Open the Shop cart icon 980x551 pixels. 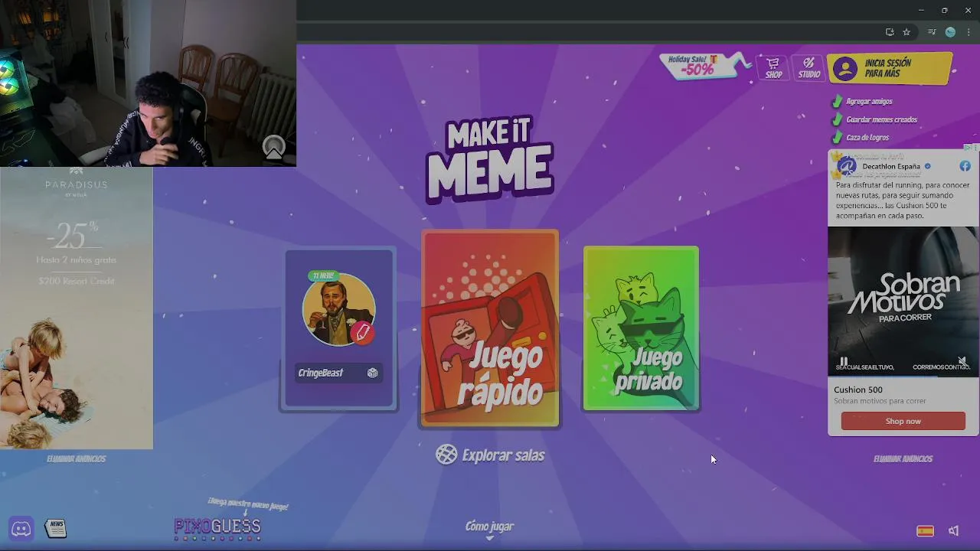click(773, 67)
